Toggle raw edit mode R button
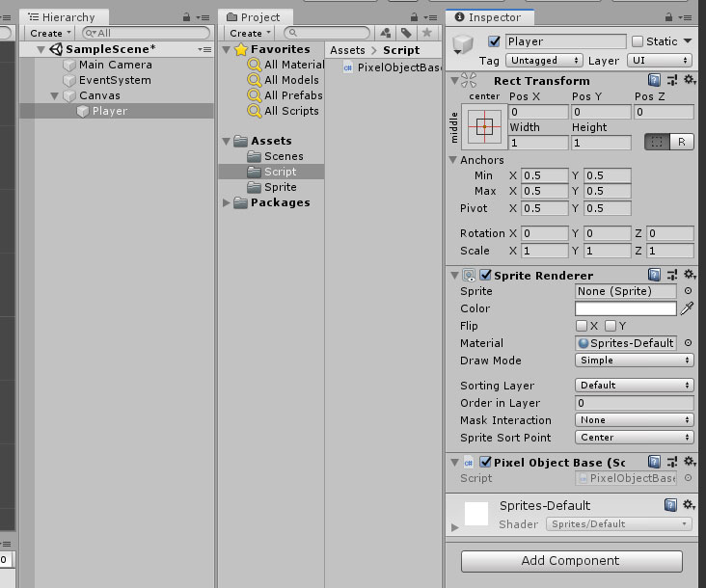The height and width of the screenshot is (588, 706). tap(682, 142)
